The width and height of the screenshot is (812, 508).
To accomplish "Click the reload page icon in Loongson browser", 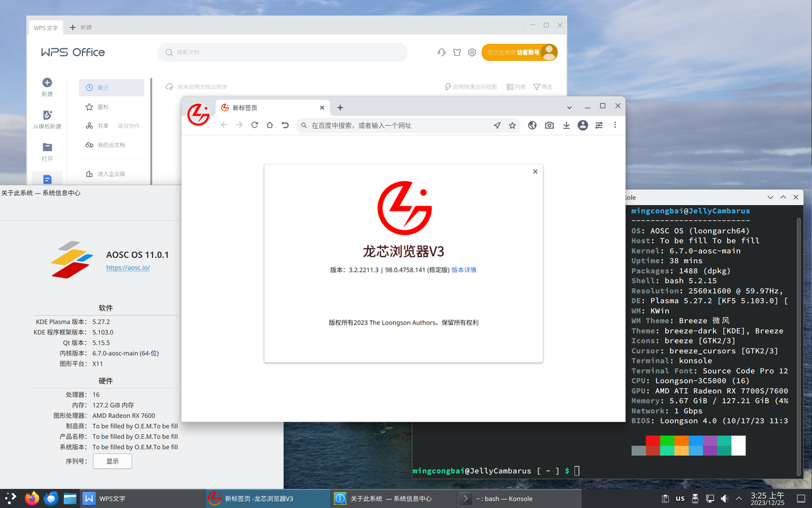I will 254,125.
